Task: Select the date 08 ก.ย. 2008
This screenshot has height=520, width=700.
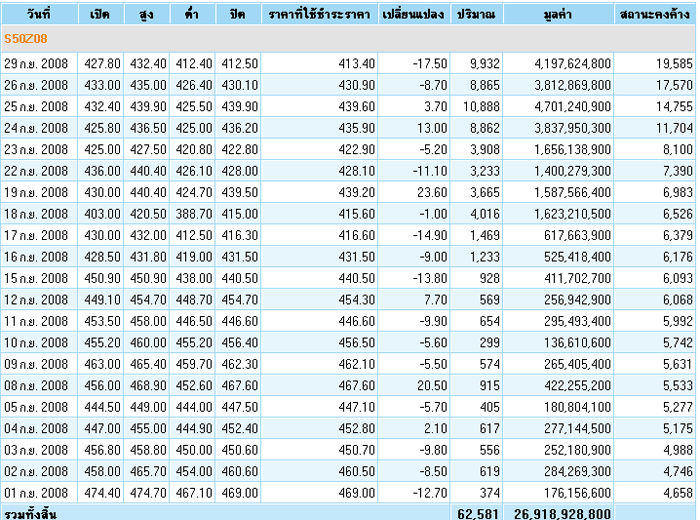Action: click(36, 386)
